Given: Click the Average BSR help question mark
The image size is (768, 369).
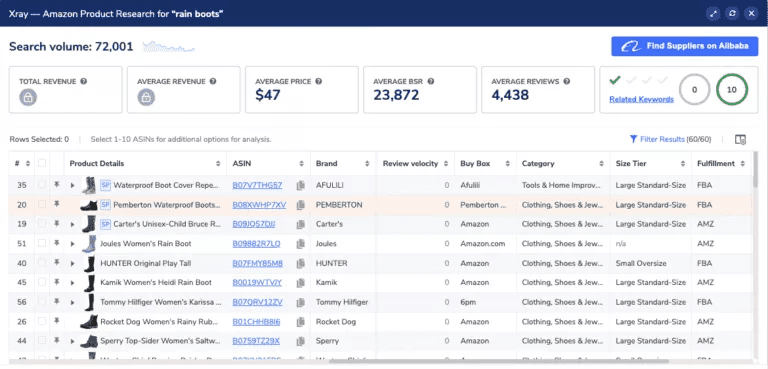Looking at the screenshot, I should coord(431,81).
